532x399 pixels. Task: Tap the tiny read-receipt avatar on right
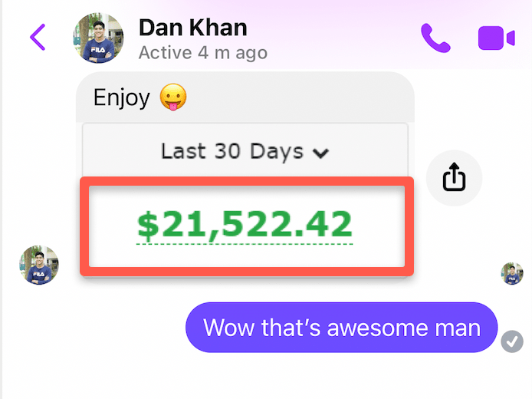click(x=511, y=273)
